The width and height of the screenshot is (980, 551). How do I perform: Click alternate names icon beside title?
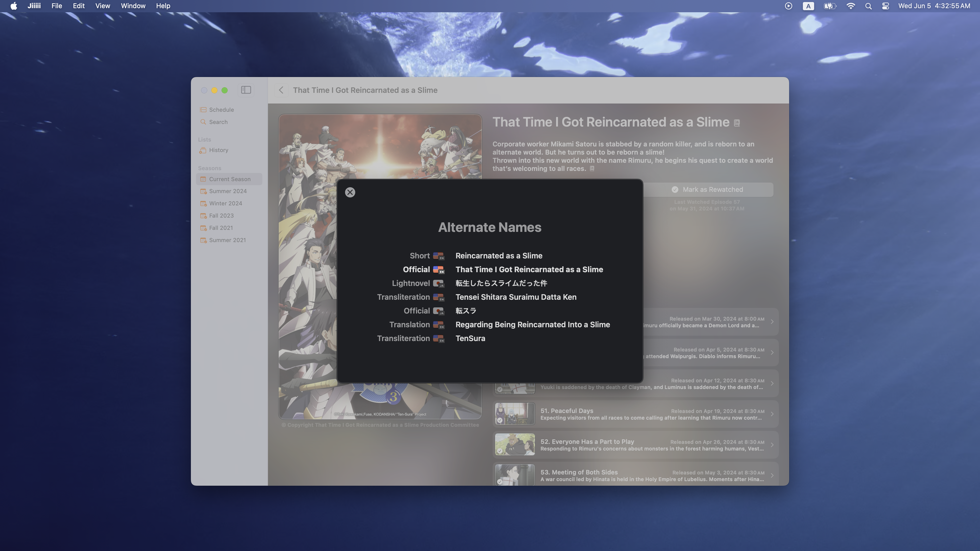click(737, 123)
